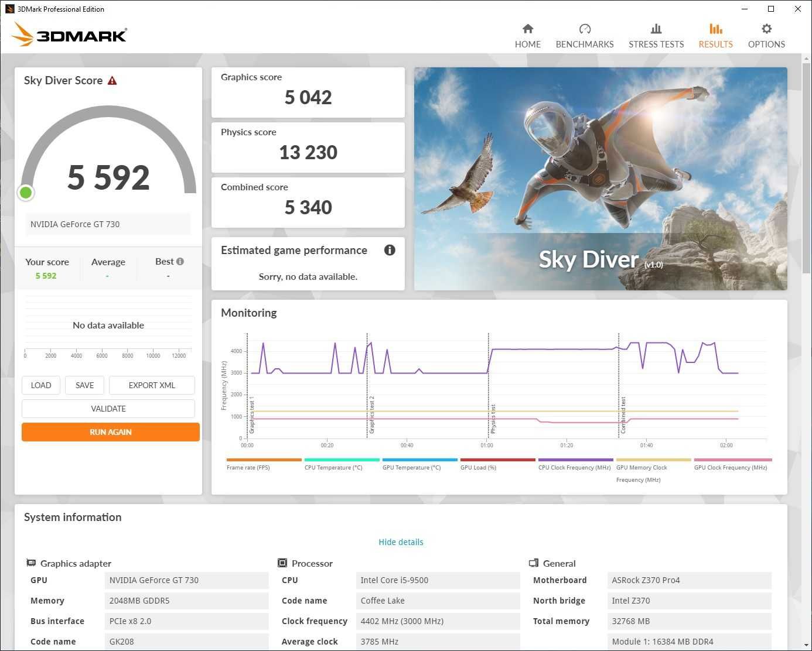
Task: Click the green Your score value 5 592
Action: pos(46,276)
